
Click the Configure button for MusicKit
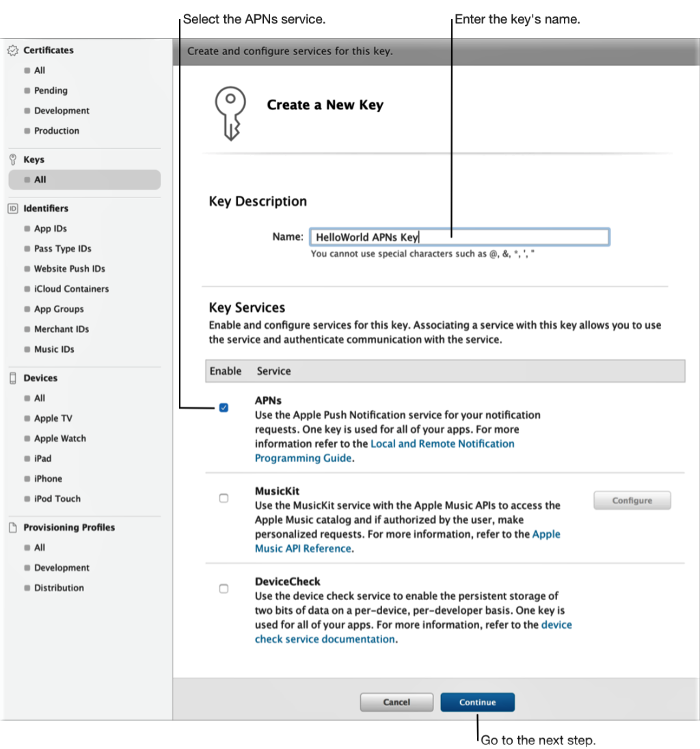pos(631,500)
